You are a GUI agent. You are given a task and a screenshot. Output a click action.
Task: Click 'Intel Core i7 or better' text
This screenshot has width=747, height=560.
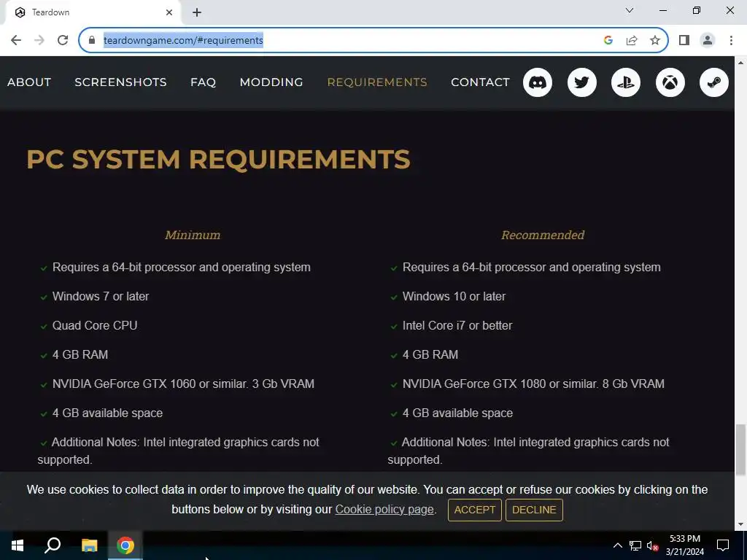click(x=457, y=325)
